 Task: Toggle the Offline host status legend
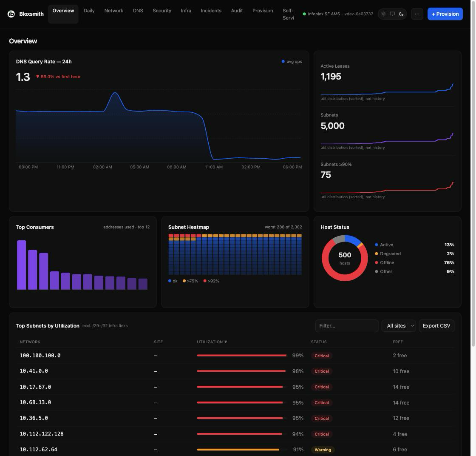tap(385, 262)
